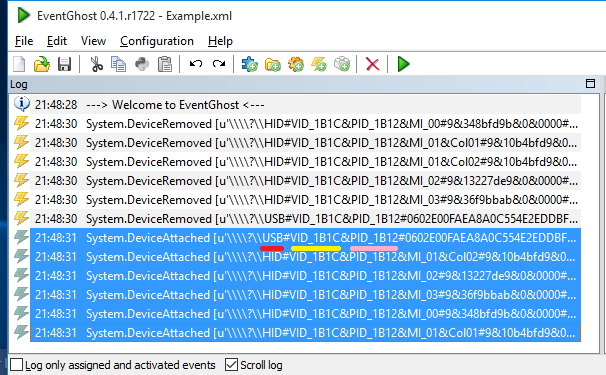Select DeviceAttached row with USB#VID_1B1C

(x=305, y=237)
